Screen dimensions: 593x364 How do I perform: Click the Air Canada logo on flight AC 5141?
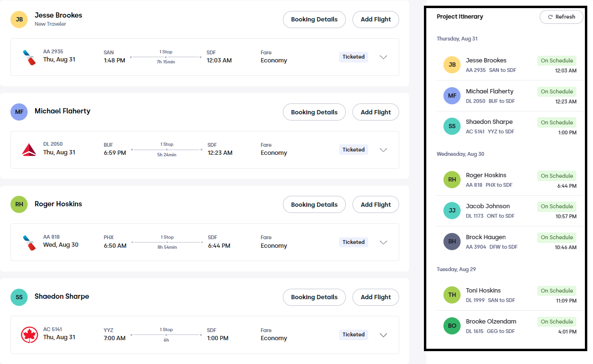point(30,334)
